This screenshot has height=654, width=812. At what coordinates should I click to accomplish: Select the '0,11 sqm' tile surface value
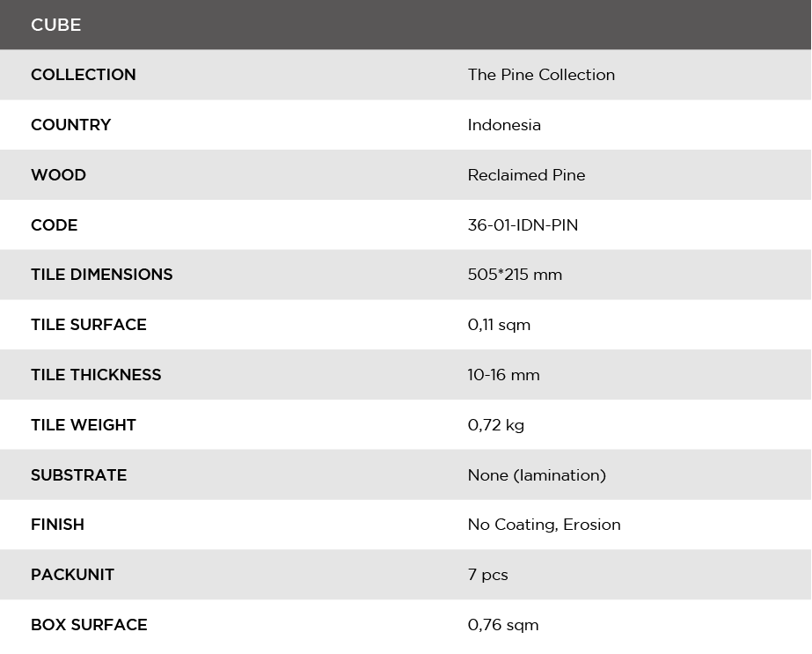pos(499,325)
